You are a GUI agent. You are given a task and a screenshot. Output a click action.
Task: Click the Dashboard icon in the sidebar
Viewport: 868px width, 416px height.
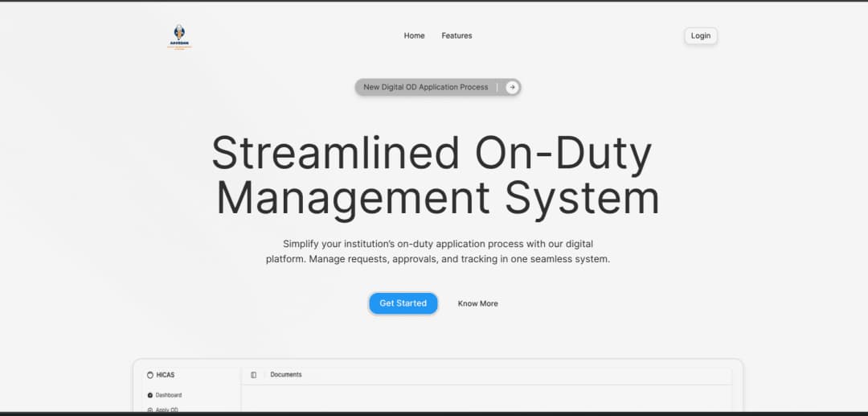[150, 395]
